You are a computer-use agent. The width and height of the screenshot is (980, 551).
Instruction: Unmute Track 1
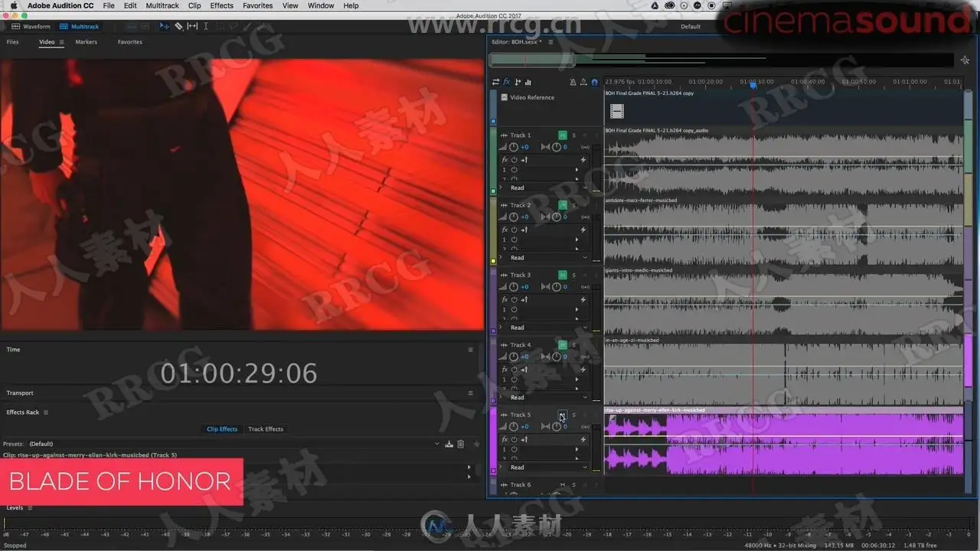(x=563, y=135)
